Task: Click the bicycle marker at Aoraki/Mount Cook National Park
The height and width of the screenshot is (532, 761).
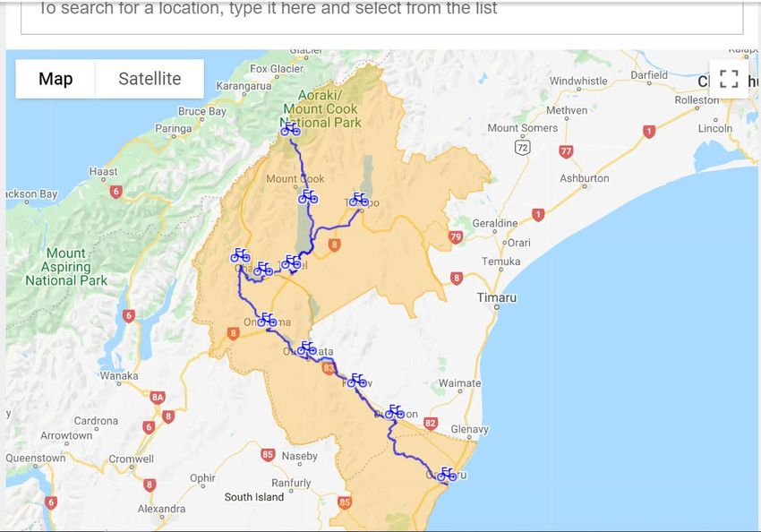Action: coord(290,129)
